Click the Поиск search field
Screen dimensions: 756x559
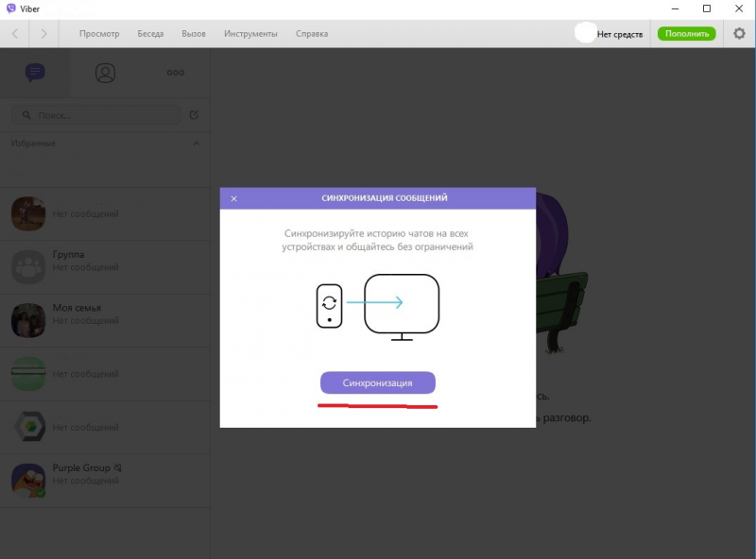96,115
